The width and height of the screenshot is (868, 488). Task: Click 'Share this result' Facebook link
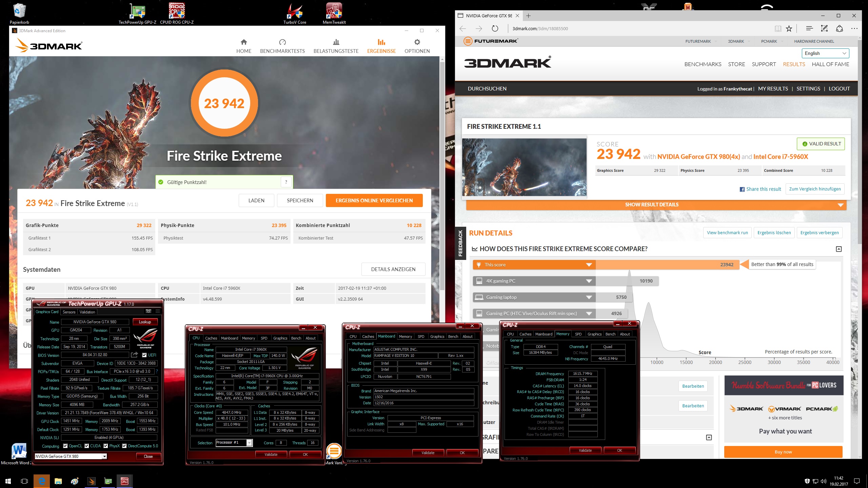tap(760, 189)
